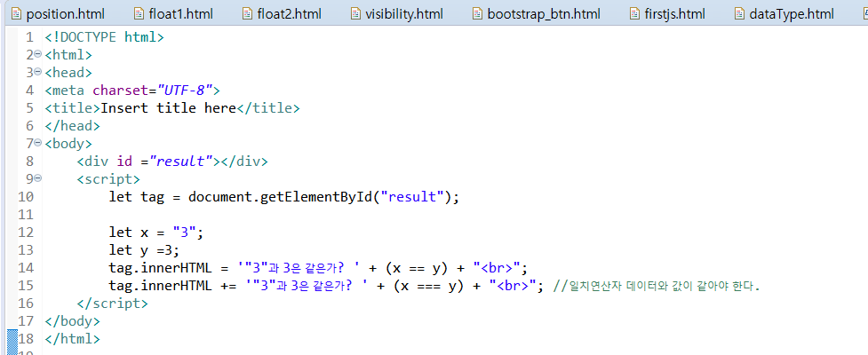Switch to the float1.html tab
Screen dimensions: 868x355
point(181,14)
